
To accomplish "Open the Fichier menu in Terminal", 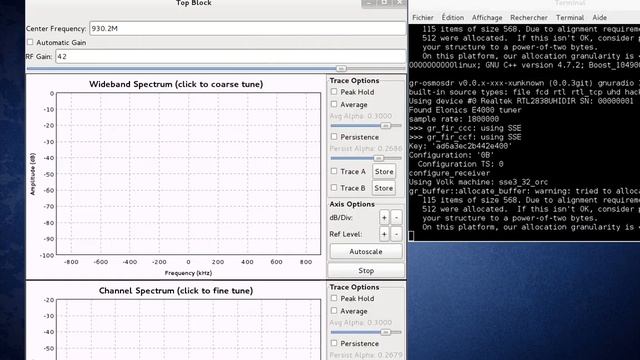I will tap(423, 18).
